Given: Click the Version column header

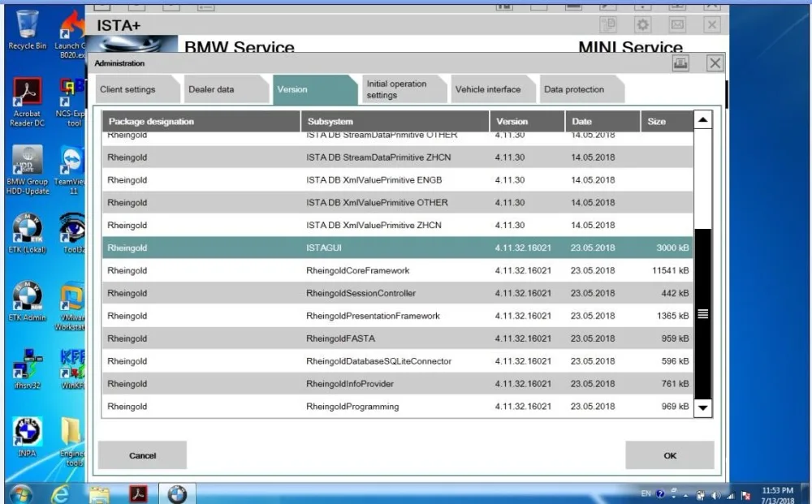Looking at the screenshot, I should (x=527, y=122).
